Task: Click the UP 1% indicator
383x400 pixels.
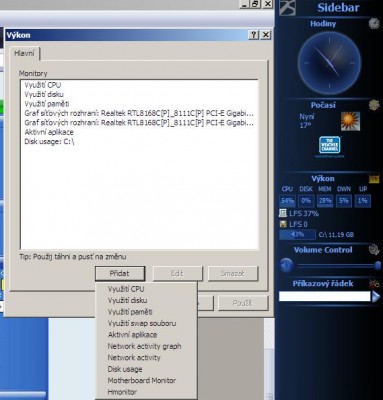Action: point(363,201)
